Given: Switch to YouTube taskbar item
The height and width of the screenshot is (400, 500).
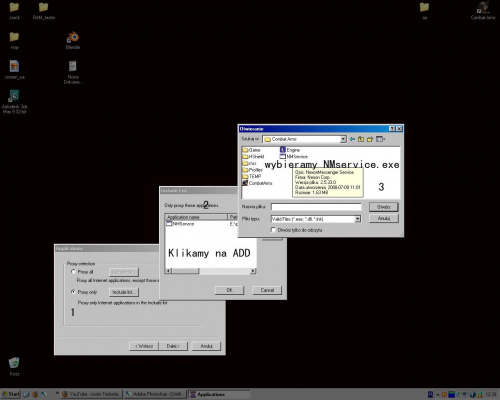Looking at the screenshot, I should 92,394.
